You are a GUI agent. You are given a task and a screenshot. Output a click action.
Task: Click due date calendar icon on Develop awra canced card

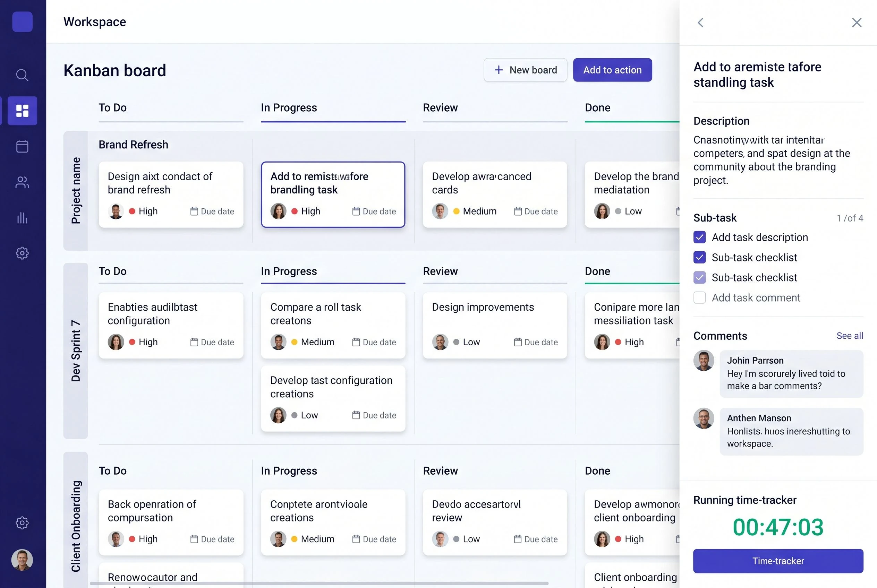coord(518,211)
